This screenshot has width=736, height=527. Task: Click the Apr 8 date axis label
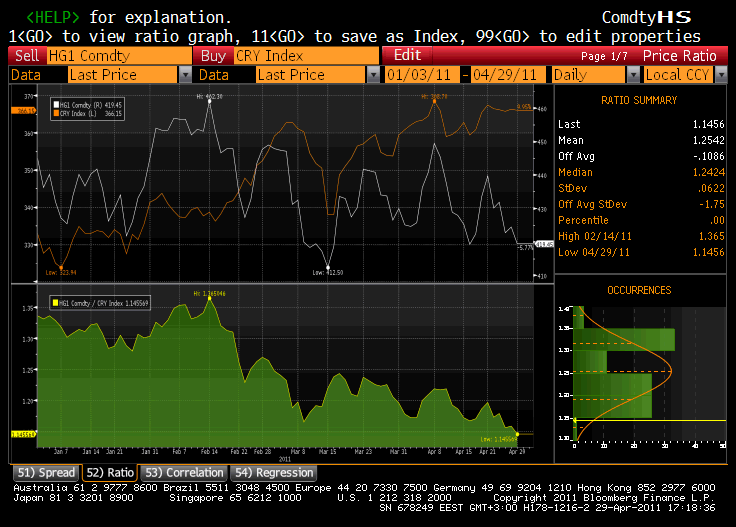tap(434, 451)
